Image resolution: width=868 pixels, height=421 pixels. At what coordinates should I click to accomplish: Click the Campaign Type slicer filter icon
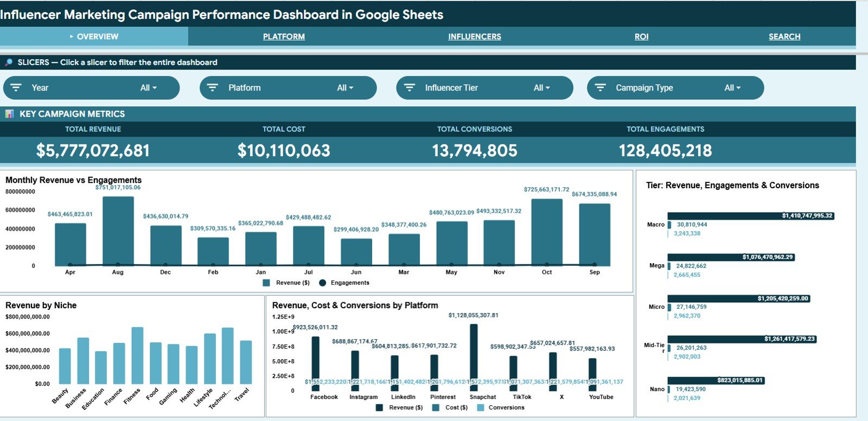pyautogui.click(x=600, y=87)
